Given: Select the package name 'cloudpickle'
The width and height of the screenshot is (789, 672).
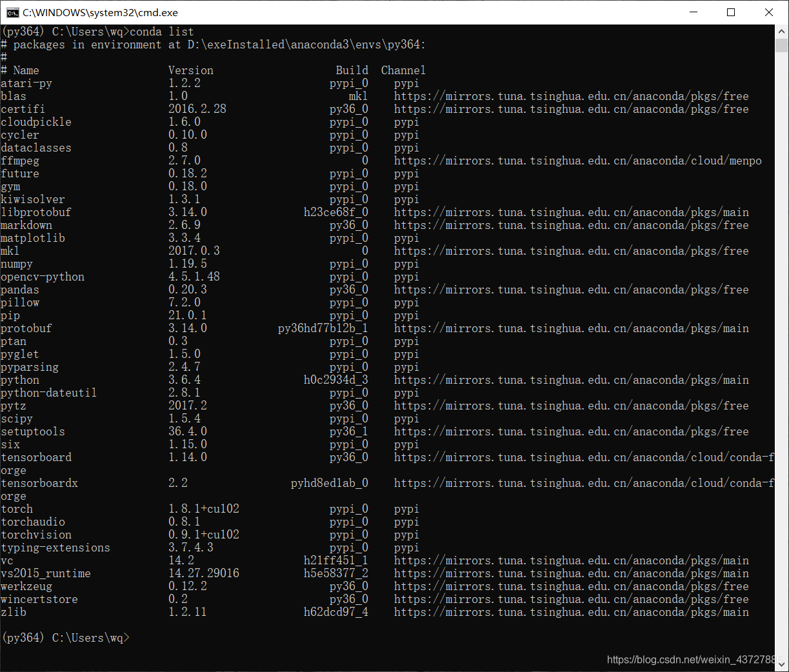Looking at the screenshot, I should [36, 122].
